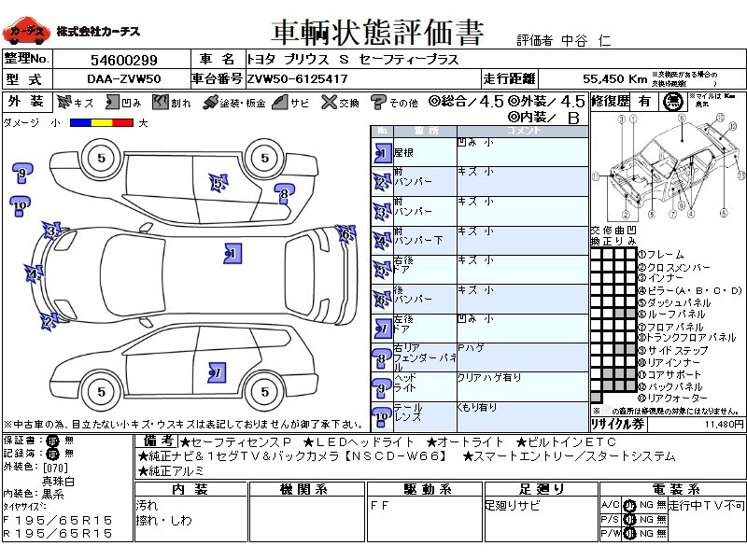The height and width of the screenshot is (560, 747).
Task: Click number 10 icon in the テールレンズ table row
Action: (382, 417)
